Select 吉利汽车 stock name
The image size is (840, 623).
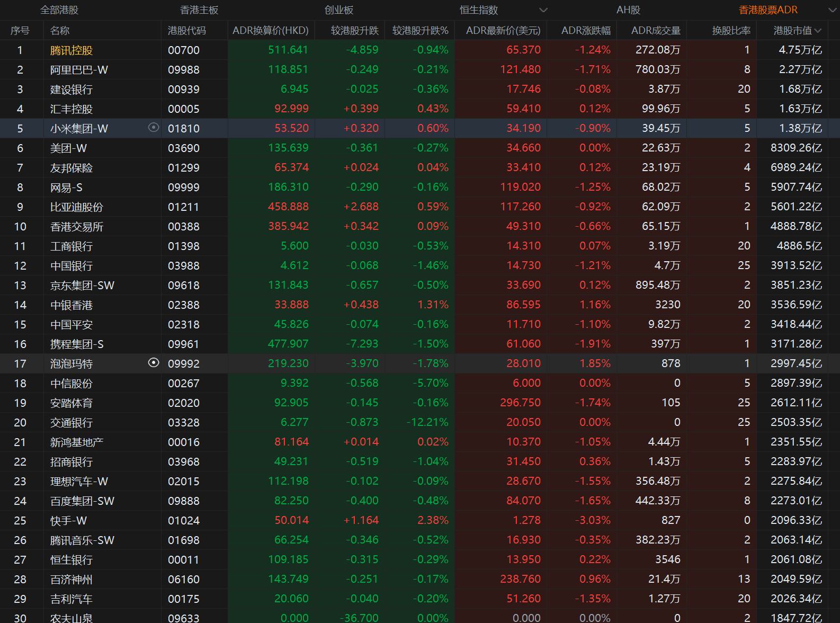coord(72,599)
